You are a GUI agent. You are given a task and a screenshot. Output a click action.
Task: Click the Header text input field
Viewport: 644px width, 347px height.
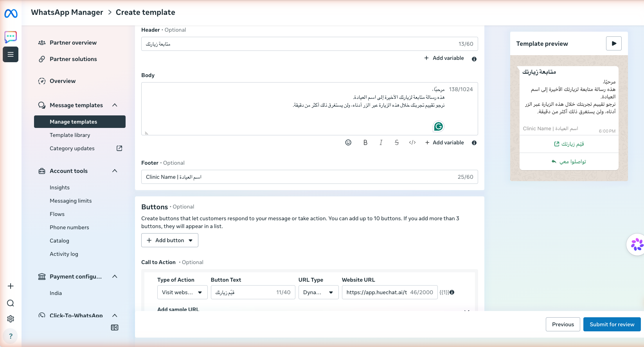click(x=309, y=44)
